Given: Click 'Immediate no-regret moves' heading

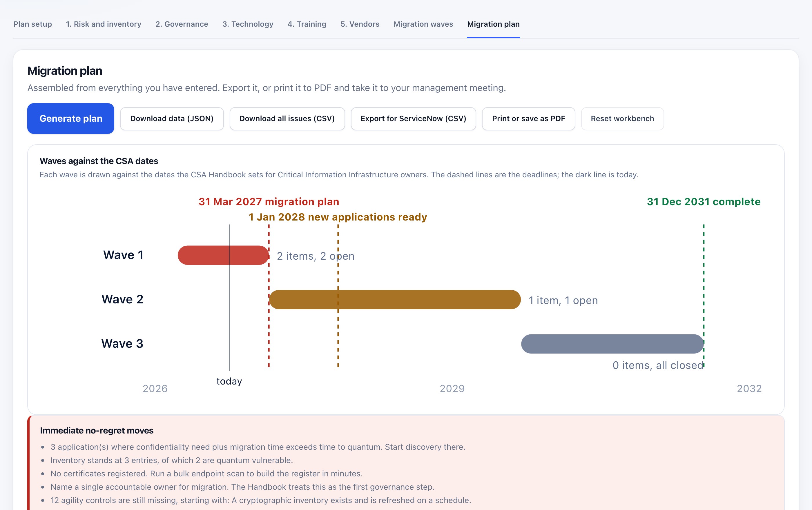Looking at the screenshot, I should click(x=97, y=431).
